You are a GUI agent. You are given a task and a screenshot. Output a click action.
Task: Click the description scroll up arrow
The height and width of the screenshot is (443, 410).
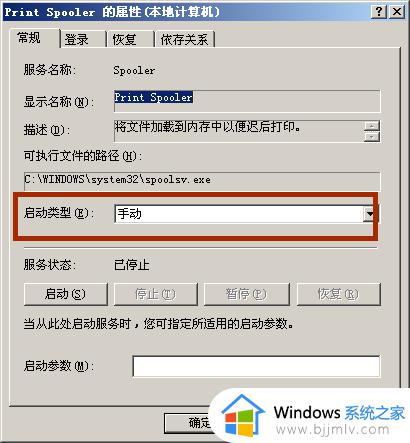coord(372,126)
